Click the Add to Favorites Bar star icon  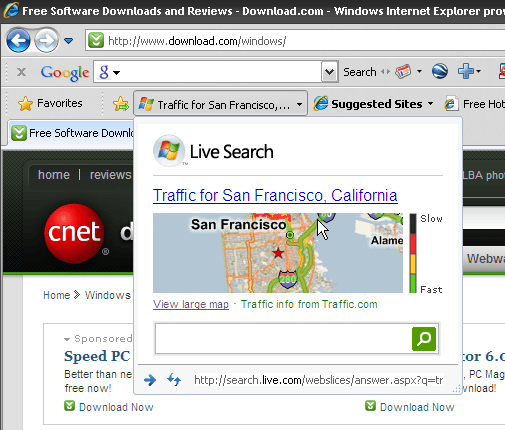121,104
